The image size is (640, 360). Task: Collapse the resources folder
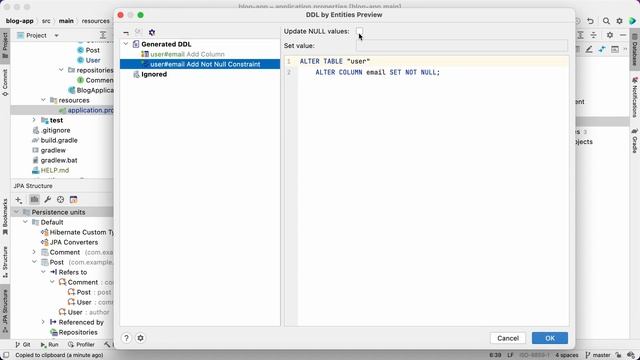tap(43, 100)
